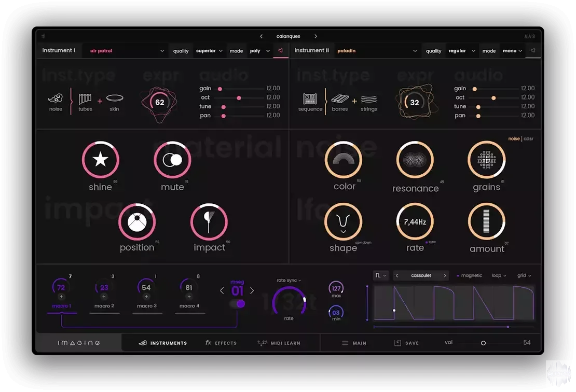Click the impact mallet knob
576x392 pixels.
[x=209, y=222]
